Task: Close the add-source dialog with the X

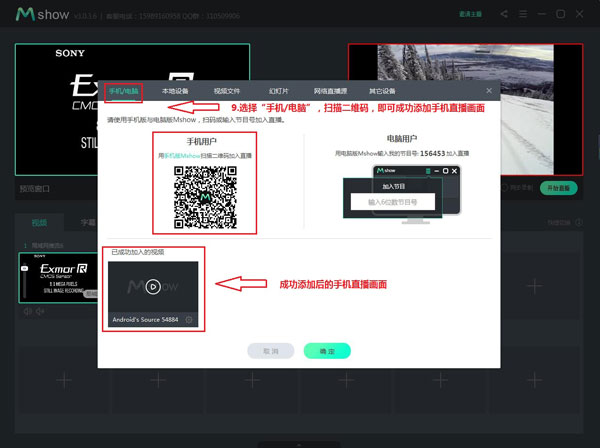Action: [x=489, y=91]
